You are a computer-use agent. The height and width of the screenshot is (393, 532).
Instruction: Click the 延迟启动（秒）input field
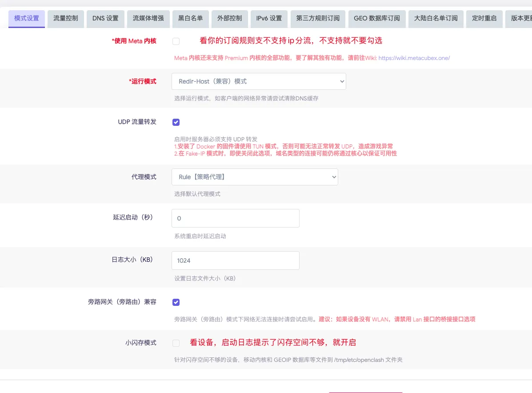235,218
